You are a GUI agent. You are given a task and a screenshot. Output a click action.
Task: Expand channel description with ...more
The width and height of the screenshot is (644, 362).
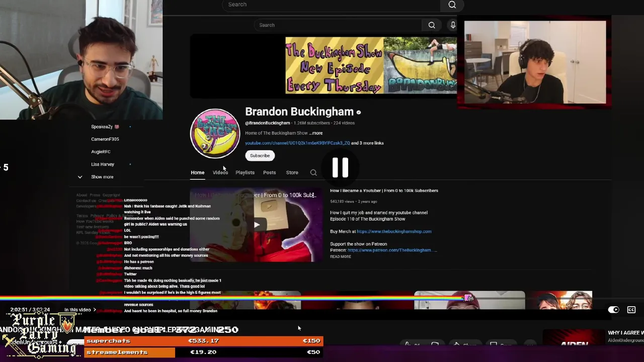[x=316, y=133]
